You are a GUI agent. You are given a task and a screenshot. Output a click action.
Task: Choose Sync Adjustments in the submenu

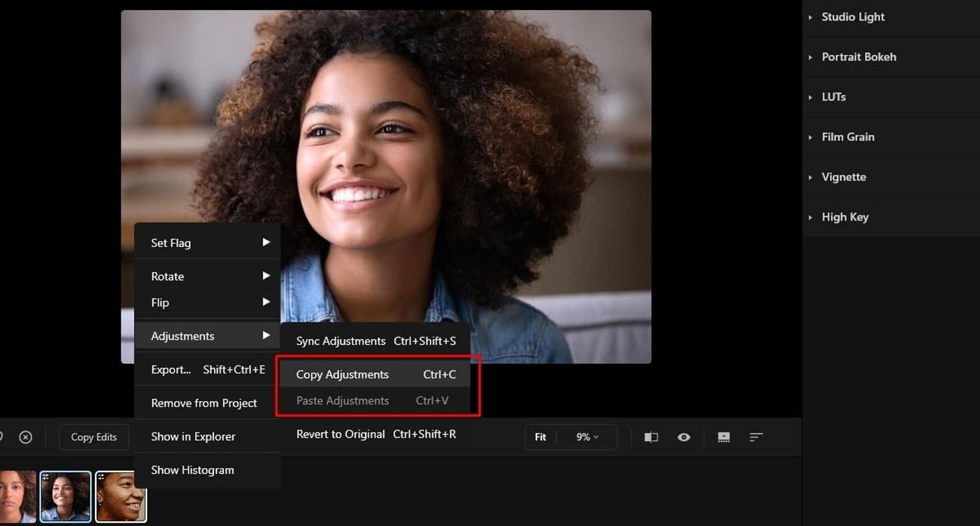tap(341, 341)
